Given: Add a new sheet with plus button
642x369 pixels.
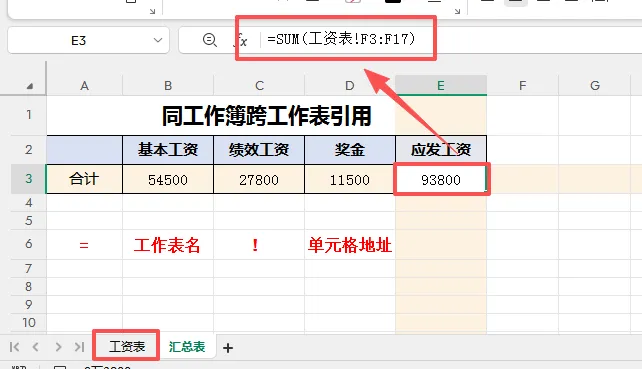Looking at the screenshot, I should [x=228, y=348].
